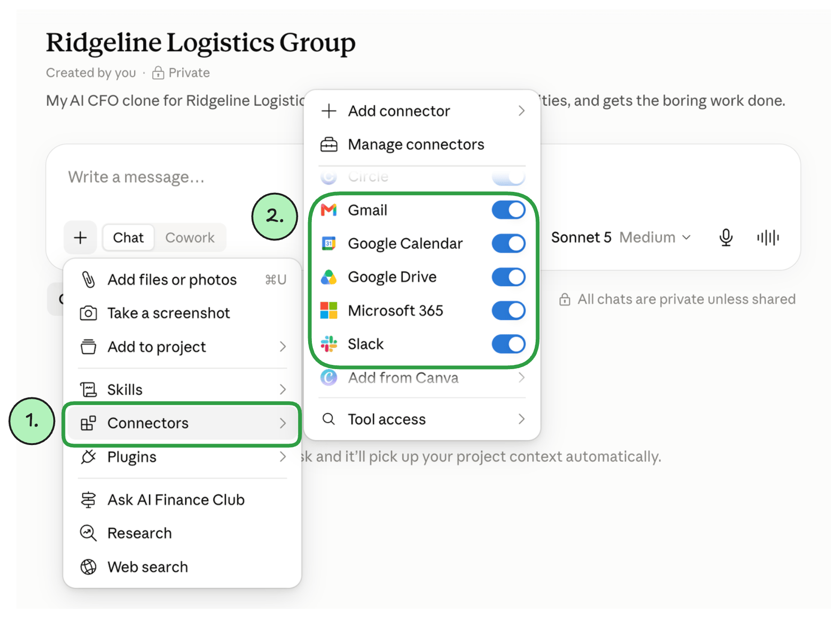Click the "Created by you" text
Image resolution: width=840 pixels, height=618 pixels.
(91, 73)
